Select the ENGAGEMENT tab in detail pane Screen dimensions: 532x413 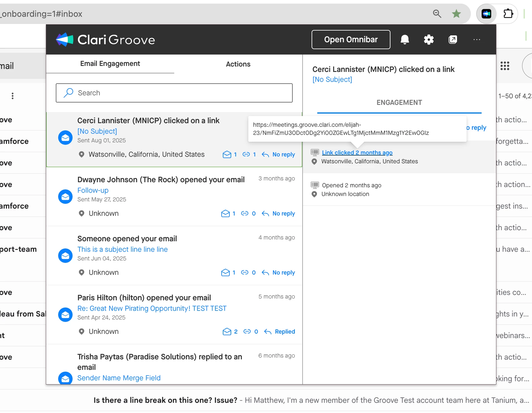(399, 103)
